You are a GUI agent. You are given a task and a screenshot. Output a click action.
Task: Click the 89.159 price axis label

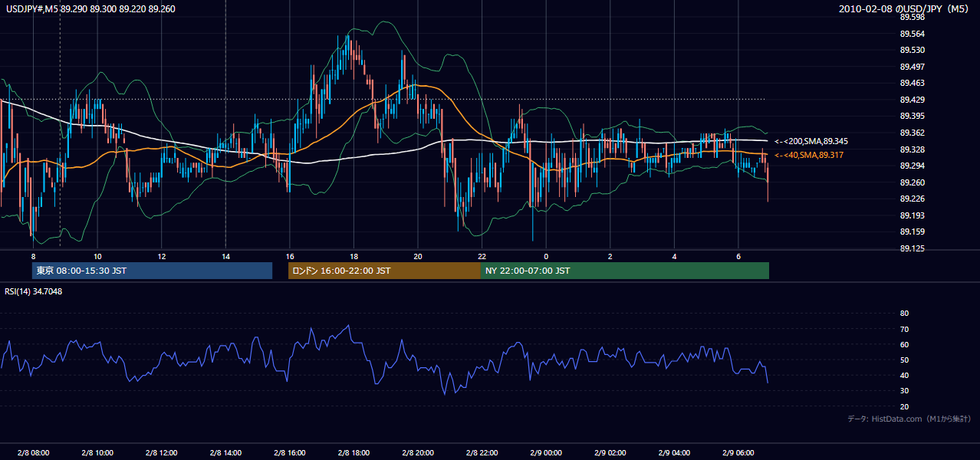pyautogui.click(x=912, y=232)
